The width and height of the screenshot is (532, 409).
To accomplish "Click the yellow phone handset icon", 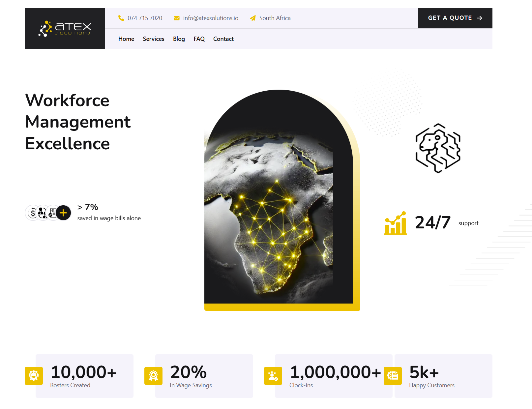I will pos(121,18).
